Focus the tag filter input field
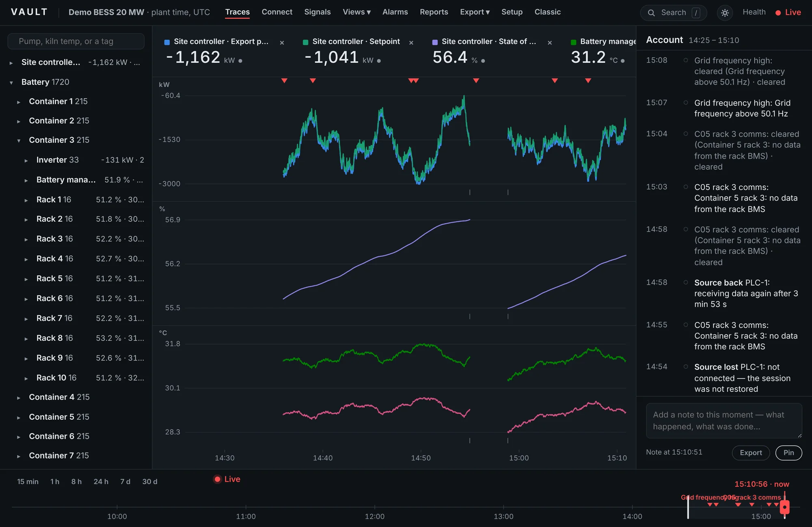The image size is (812, 527). 76,41
